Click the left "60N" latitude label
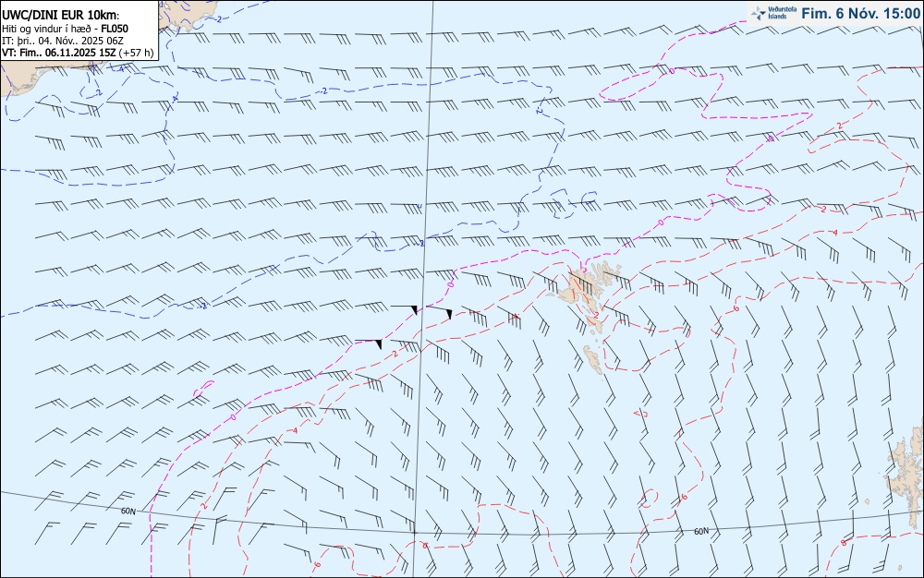This screenshot has height=578, width=924. coord(128,511)
